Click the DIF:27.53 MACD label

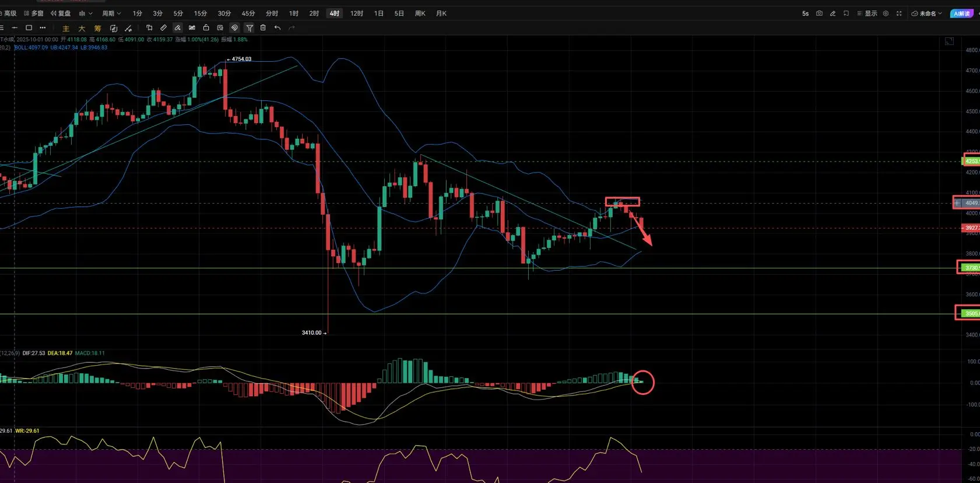[34, 353]
